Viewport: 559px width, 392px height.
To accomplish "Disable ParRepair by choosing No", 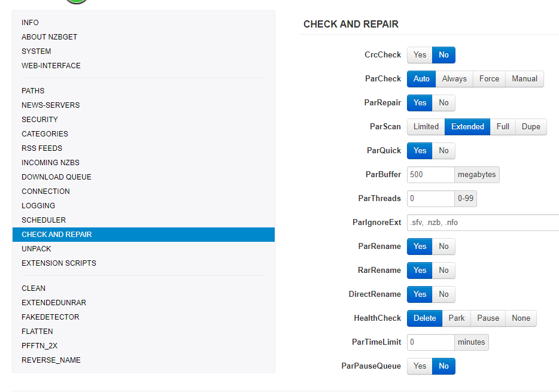I will 443,103.
